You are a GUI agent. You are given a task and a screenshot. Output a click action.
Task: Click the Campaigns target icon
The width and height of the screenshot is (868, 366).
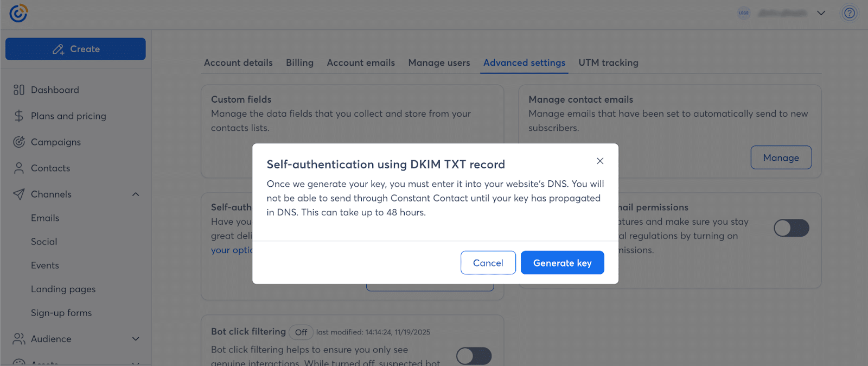coord(19,142)
